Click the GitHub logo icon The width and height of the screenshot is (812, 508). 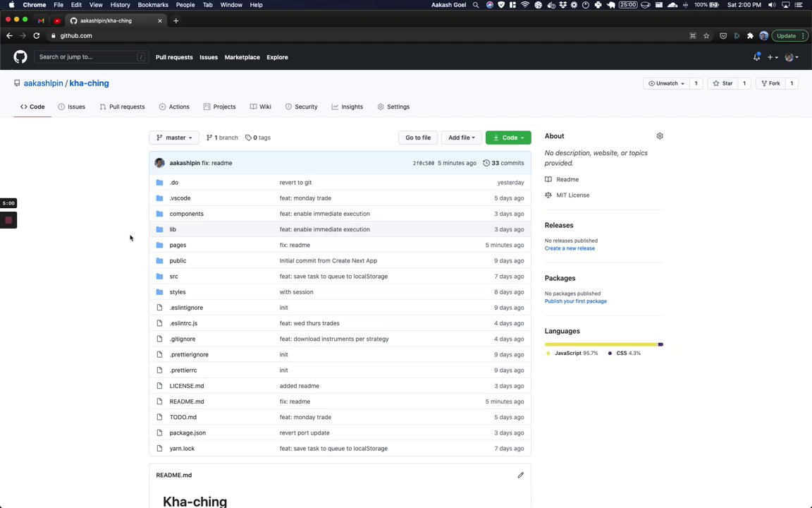point(20,57)
